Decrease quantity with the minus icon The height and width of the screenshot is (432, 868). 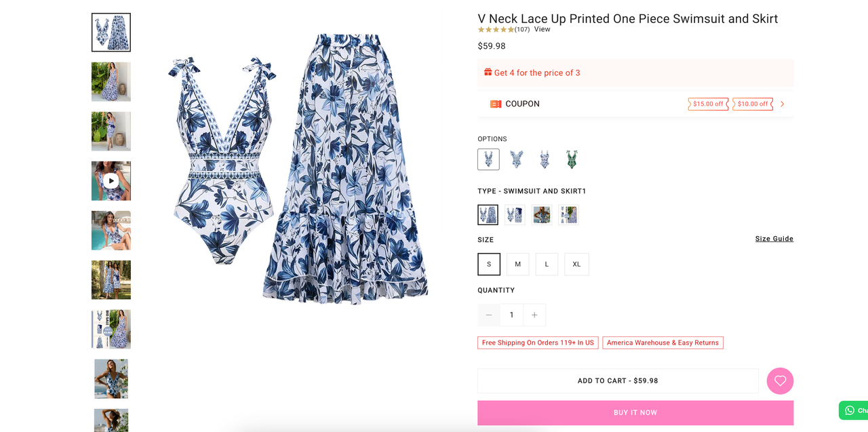488,315
